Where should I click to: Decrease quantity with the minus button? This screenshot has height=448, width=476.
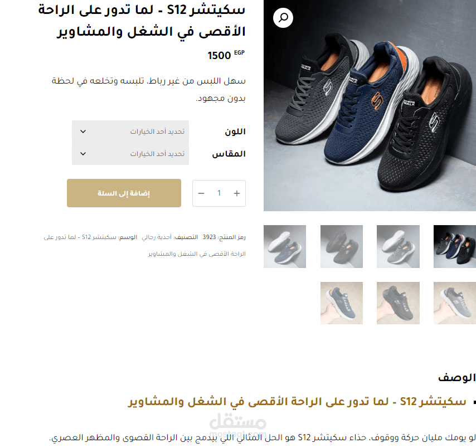[x=201, y=193]
